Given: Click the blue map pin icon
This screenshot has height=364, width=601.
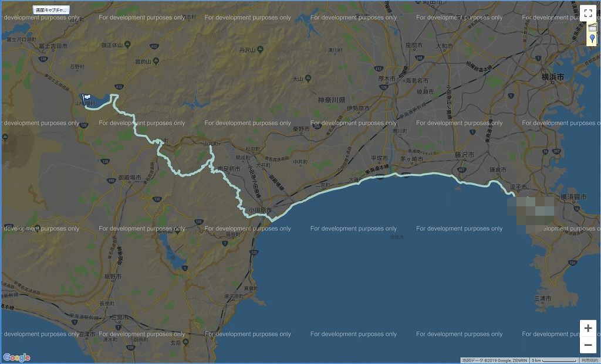Looking at the screenshot, I should pyautogui.click(x=592, y=39).
